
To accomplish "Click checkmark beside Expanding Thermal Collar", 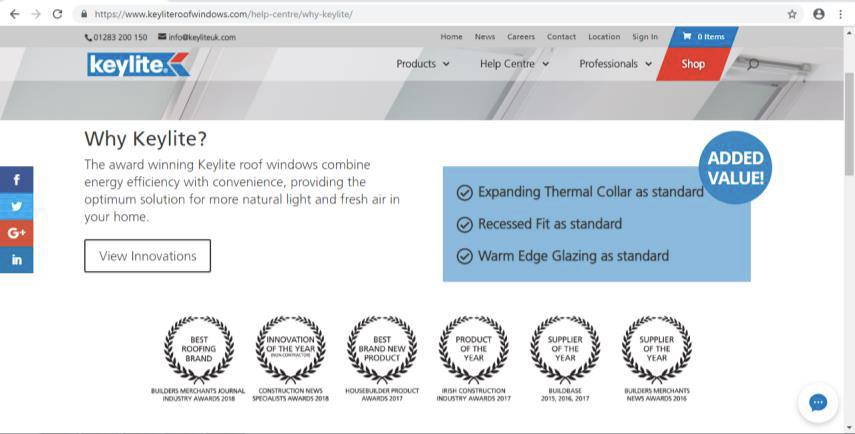I will (x=464, y=192).
